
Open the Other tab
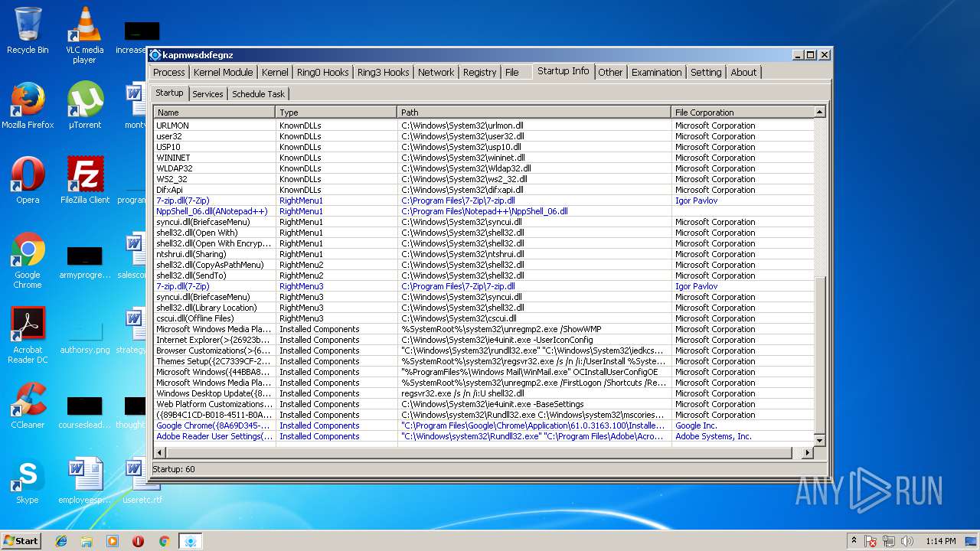click(x=610, y=72)
